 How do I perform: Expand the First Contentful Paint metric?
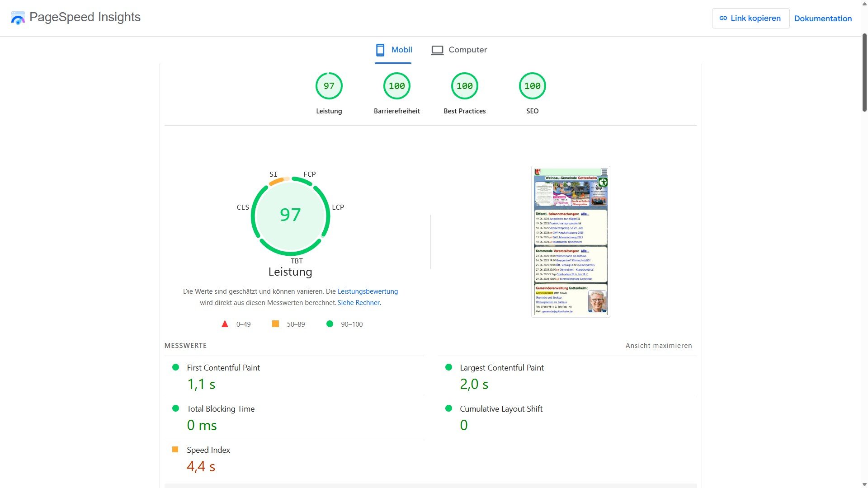(x=223, y=368)
